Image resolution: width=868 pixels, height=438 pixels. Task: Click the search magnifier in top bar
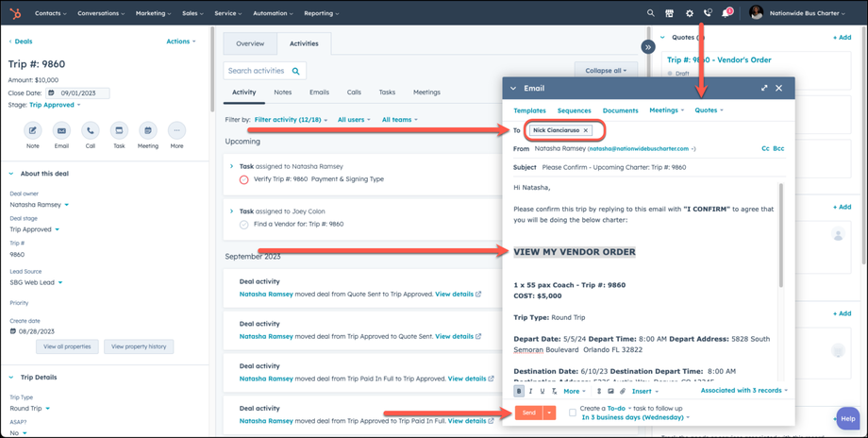click(650, 13)
